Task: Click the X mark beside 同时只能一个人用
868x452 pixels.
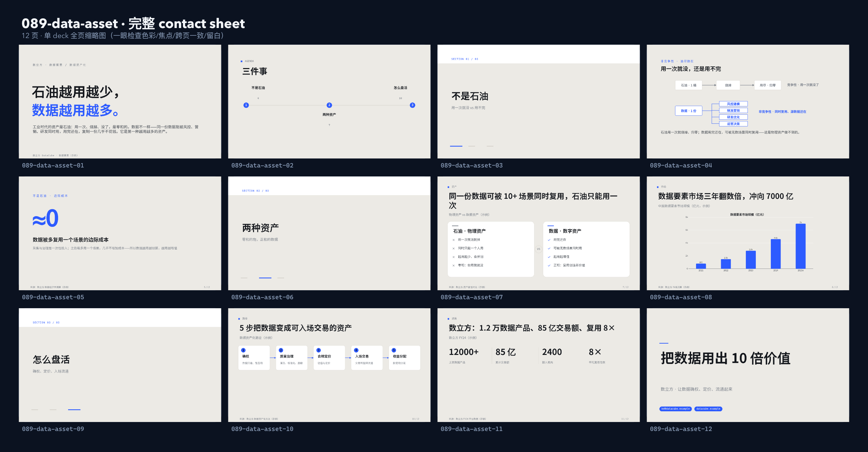Action: (x=454, y=249)
